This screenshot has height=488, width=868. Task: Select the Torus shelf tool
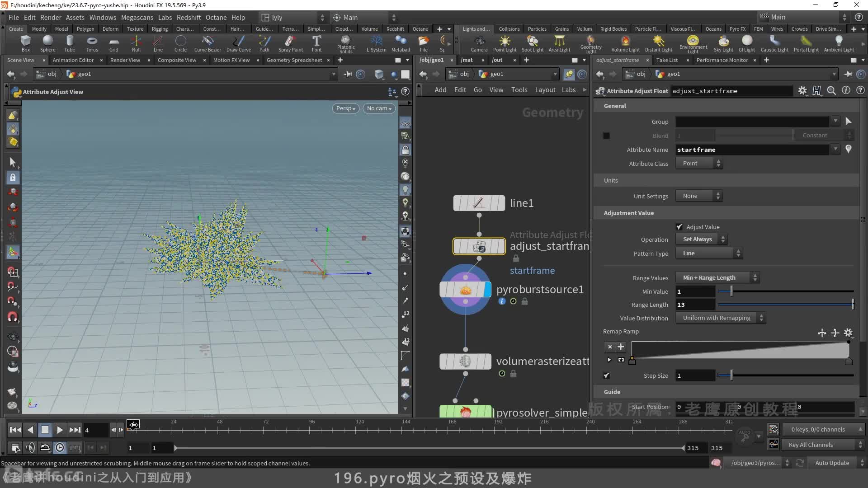(x=92, y=44)
